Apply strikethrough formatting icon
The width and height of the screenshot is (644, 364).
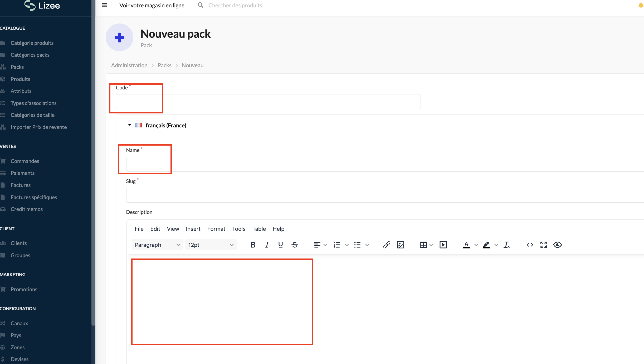point(295,245)
